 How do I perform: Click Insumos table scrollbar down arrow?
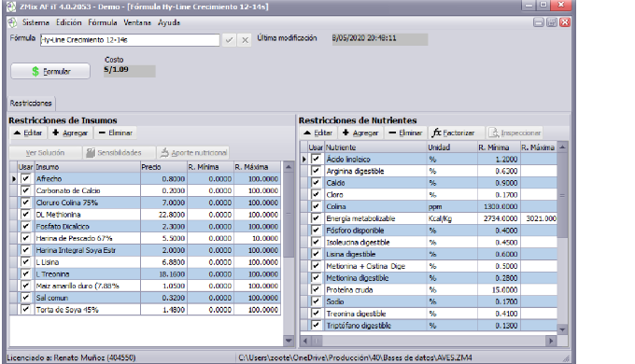pyautogui.click(x=289, y=341)
